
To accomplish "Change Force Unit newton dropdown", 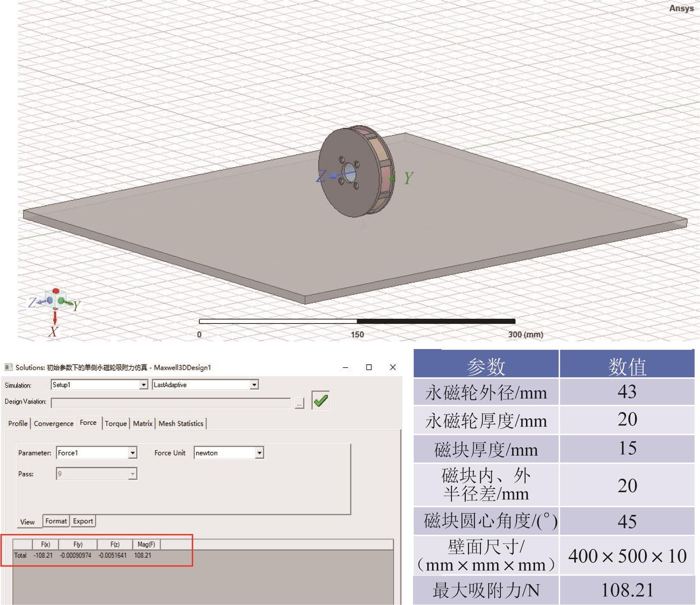I will [259, 453].
